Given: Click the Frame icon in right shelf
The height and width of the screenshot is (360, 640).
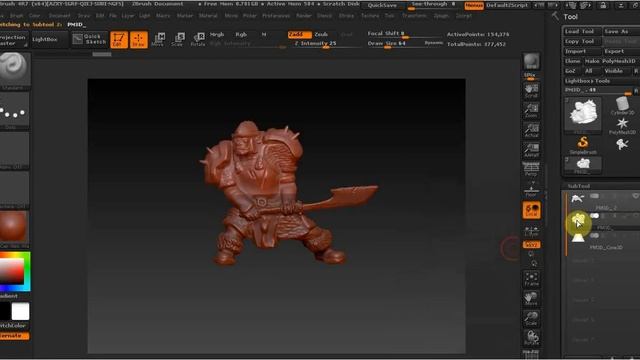Looking at the screenshot, I should (x=531, y=279).
